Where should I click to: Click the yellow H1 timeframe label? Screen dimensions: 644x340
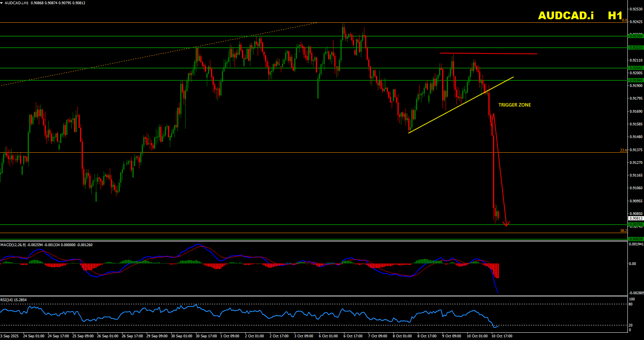coord(615,15)
